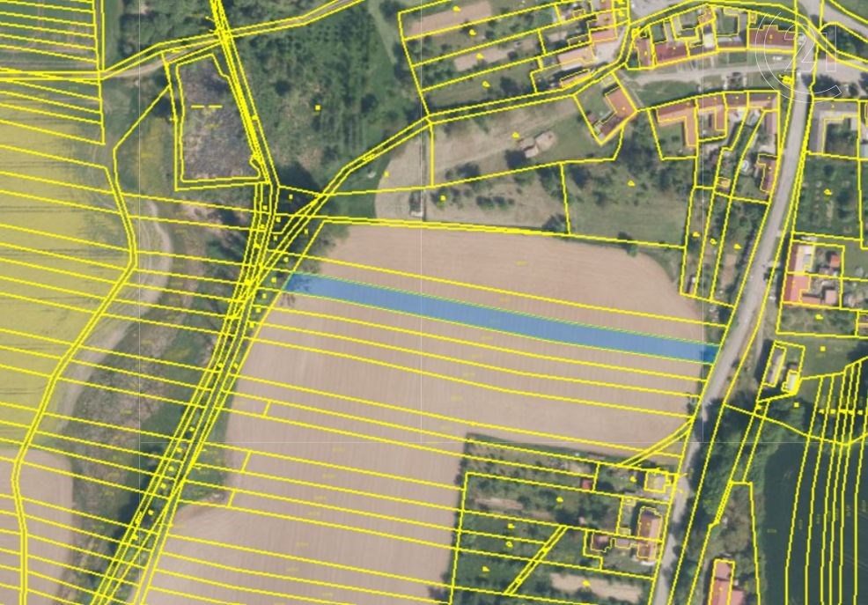Click the small red shed in the garden
The width and height of the screenshot is (868, 605).
coord(585,484)
